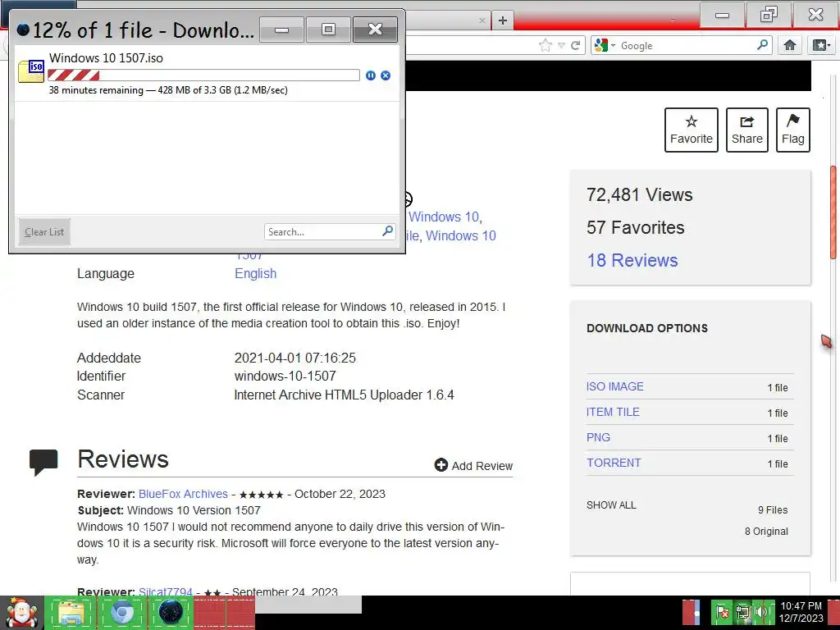Open the Google search engine dropdown

tap(605, 46)
